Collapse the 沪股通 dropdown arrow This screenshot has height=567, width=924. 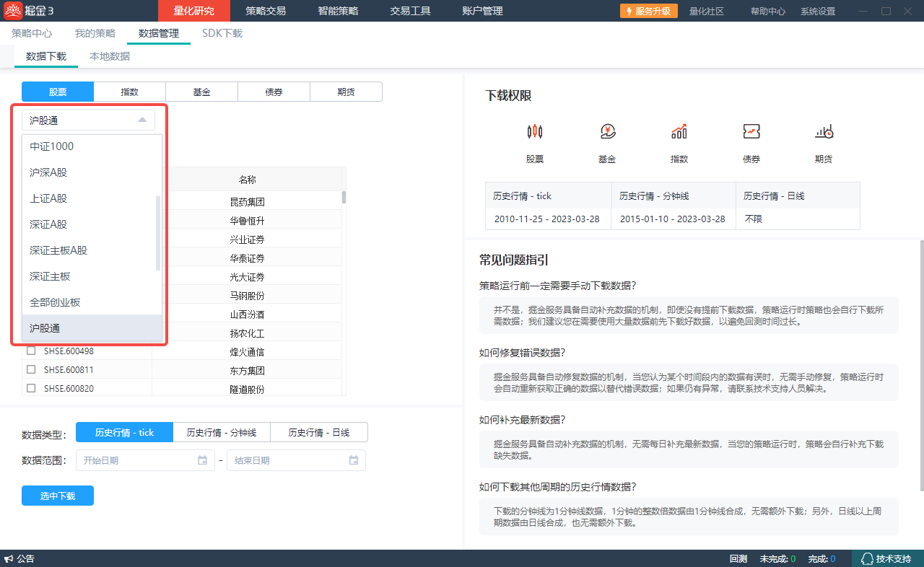(142, 120)
